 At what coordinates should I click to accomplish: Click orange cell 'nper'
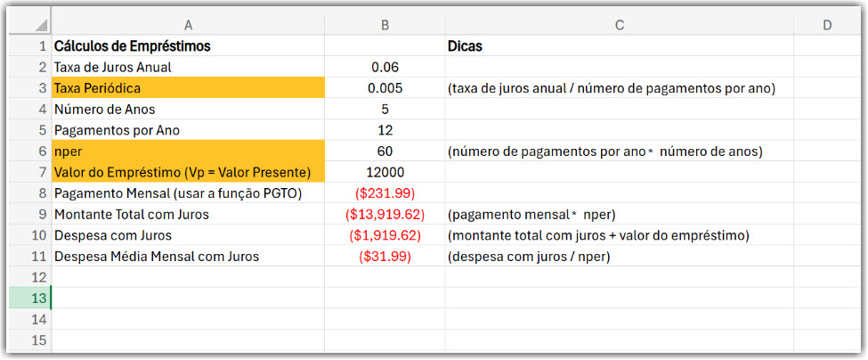[188, 151]
